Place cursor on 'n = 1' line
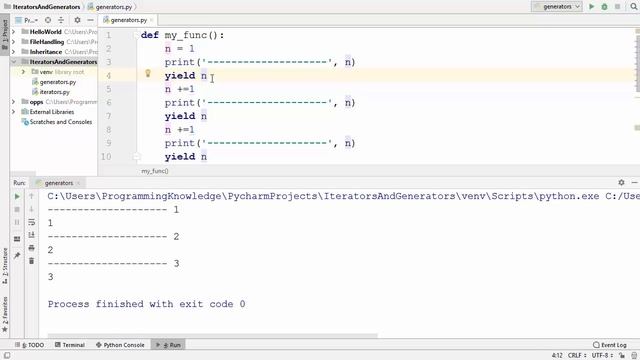This screenshot has height=360, width=640. pos(180,49)
